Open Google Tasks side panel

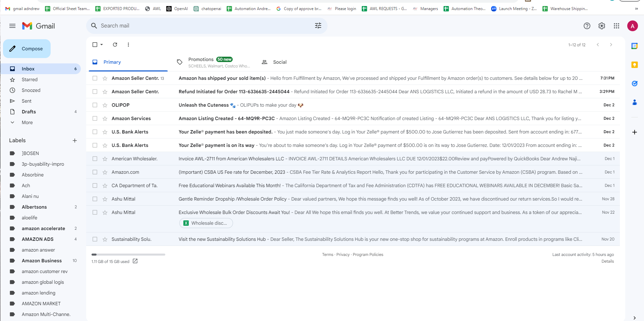coord(635,84)
